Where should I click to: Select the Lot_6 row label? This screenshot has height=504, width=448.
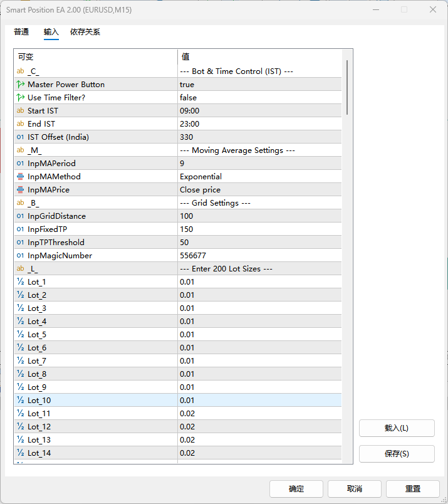pos(37,348)
